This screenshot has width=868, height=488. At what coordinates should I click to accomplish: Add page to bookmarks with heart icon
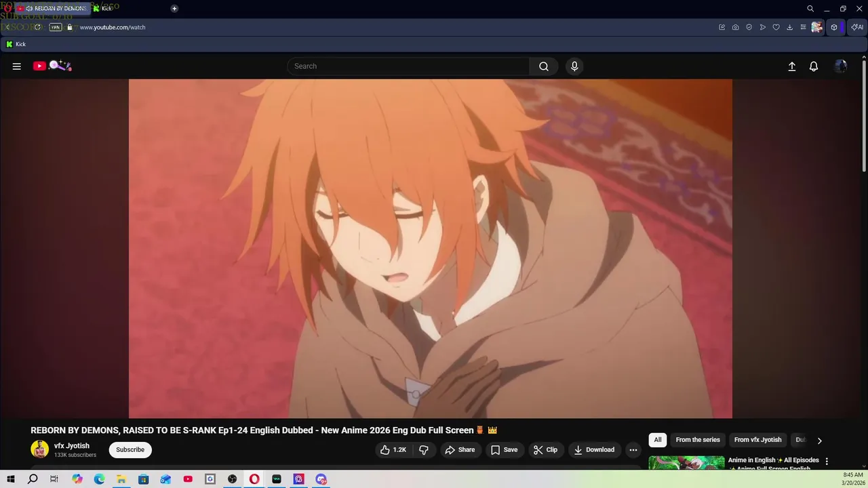point(776,27)
